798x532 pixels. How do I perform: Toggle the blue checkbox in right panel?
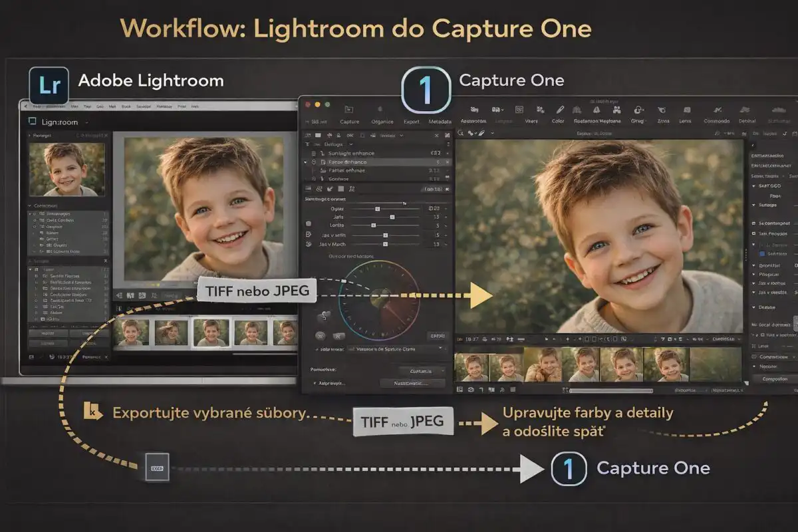tap(762, 253)
